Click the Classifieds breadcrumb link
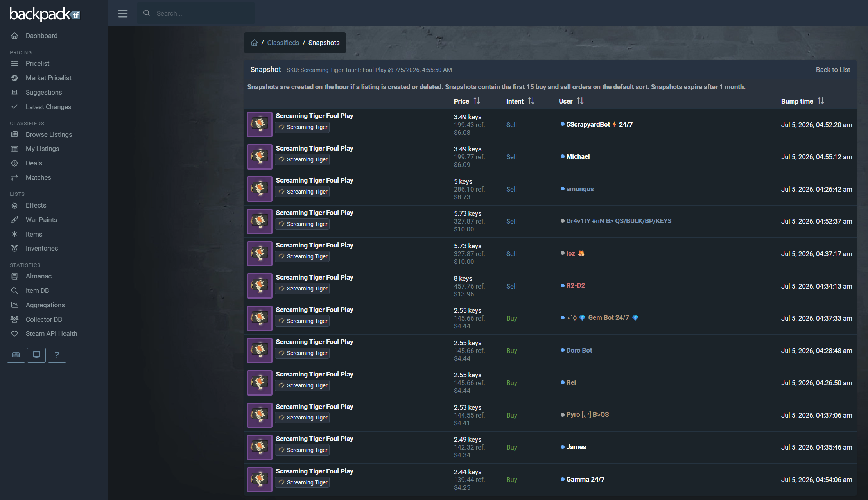 point(283,43)
